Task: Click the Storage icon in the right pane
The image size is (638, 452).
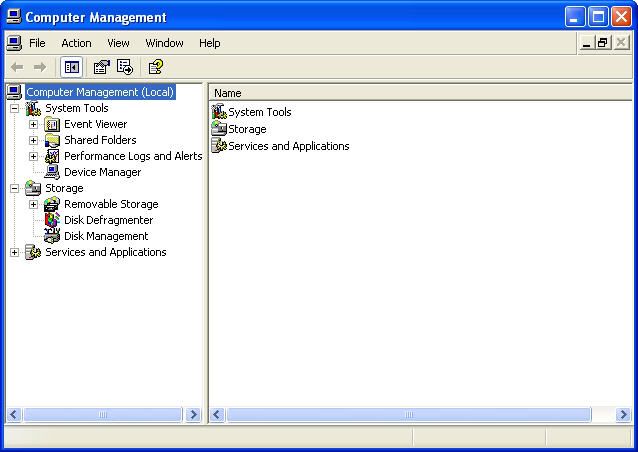Action: pos(219,129)
